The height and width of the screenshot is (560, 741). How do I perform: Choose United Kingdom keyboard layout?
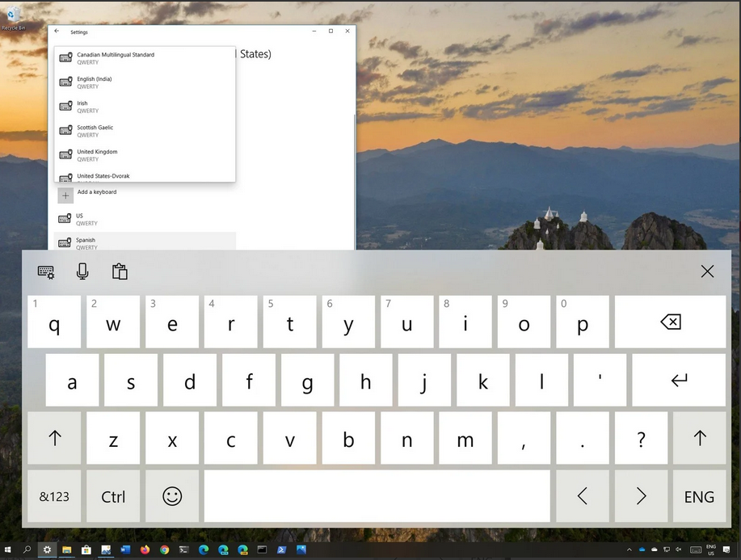97,155
